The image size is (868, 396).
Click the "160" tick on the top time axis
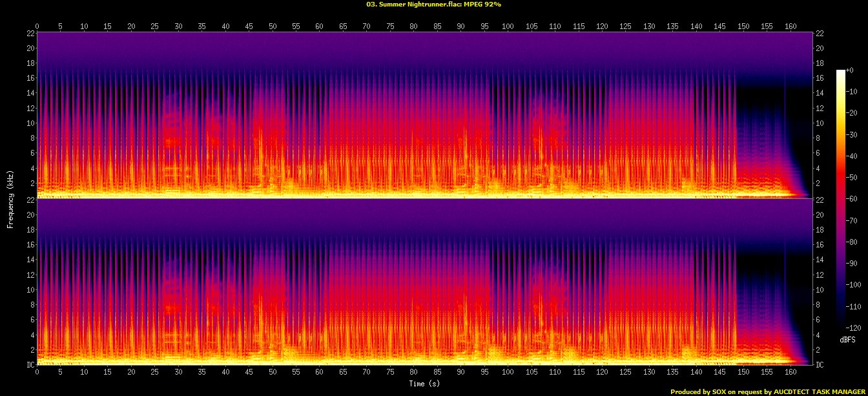point(790,26)
